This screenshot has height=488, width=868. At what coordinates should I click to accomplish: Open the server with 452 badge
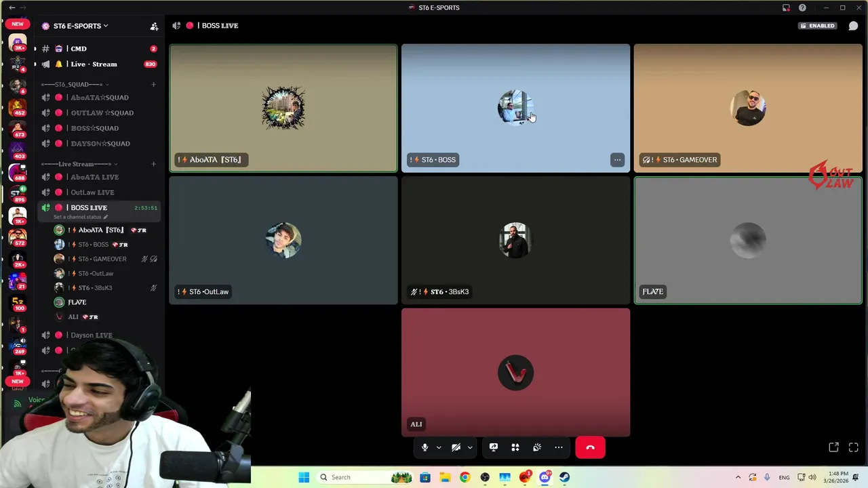18,108
